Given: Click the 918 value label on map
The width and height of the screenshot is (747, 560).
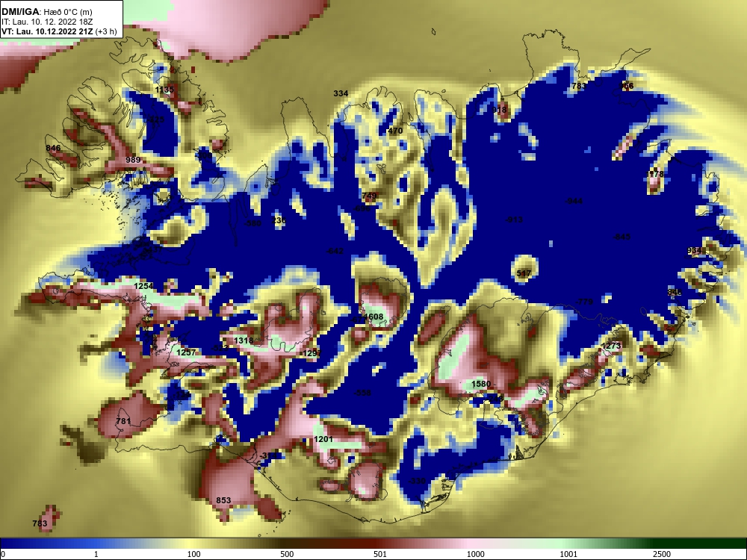Looking at the screenshot, I should tap(499, 110).
